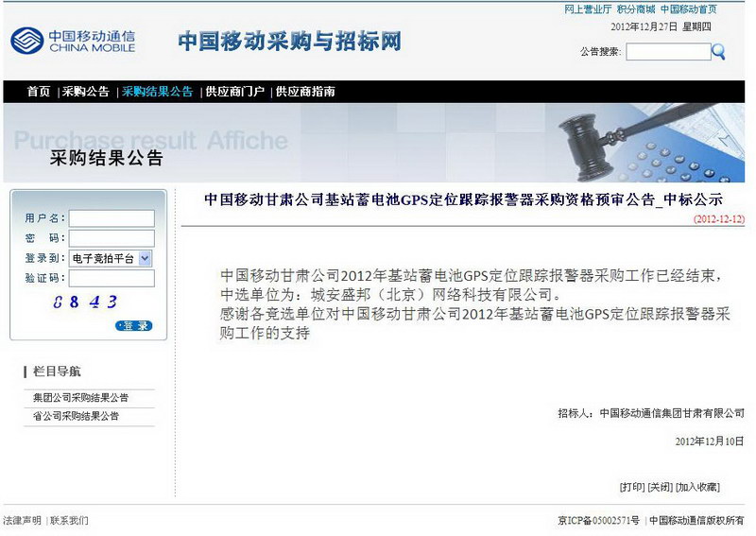Screen dimensions: 756x536
Task: Click the date text (2012-12-12)
Action: click(x=719, y=218)
